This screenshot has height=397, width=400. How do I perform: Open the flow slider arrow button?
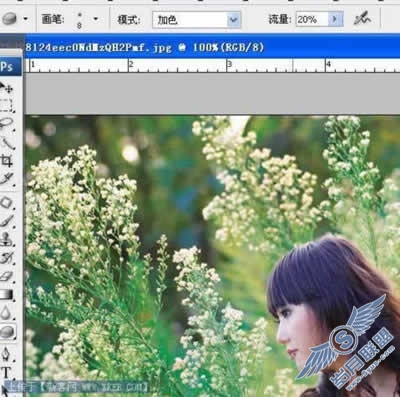pos(335,19)
